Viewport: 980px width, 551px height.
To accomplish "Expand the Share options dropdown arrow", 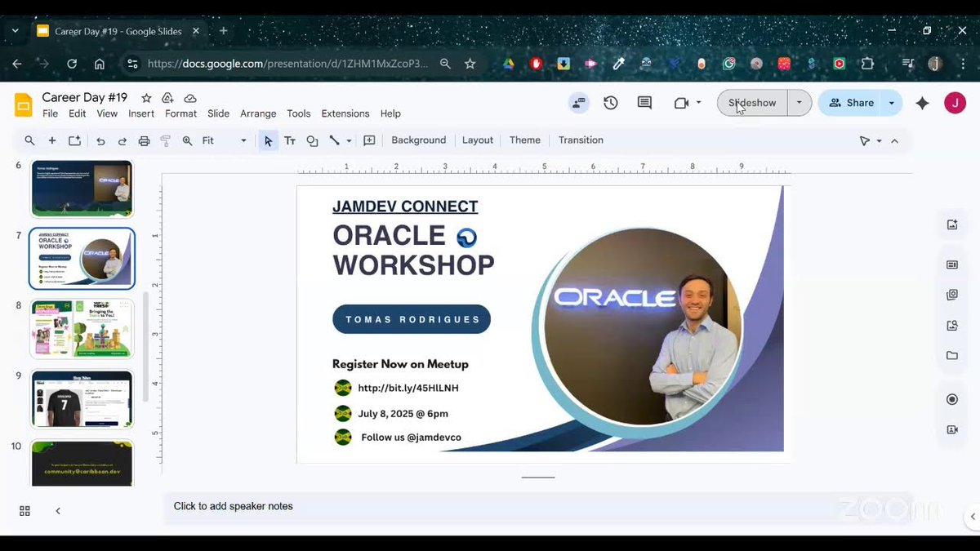I will [x=892, y=103].
